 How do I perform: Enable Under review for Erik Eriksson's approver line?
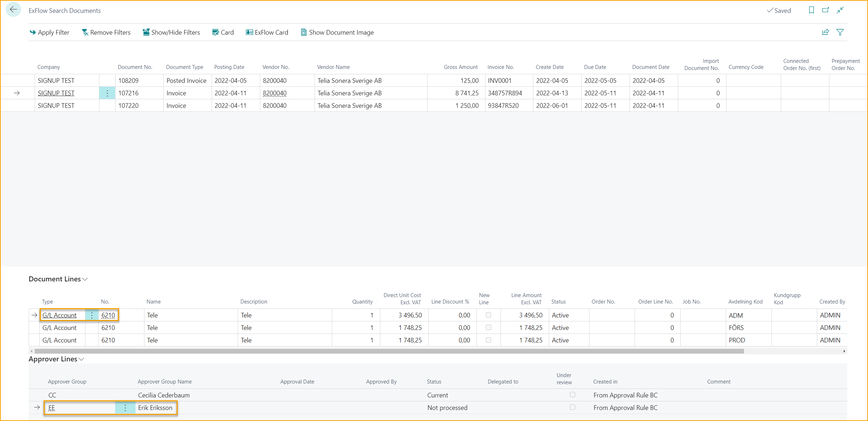coord(572,407)
